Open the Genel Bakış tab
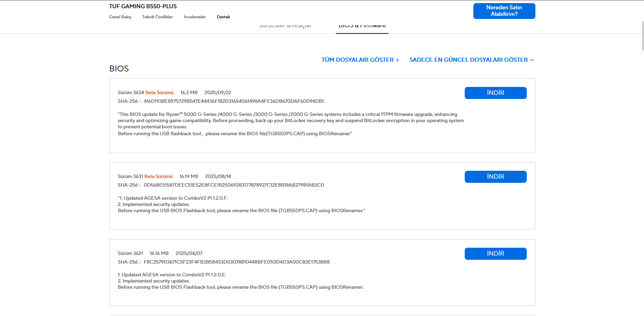644x316 pixels. (x=120, y=17)
